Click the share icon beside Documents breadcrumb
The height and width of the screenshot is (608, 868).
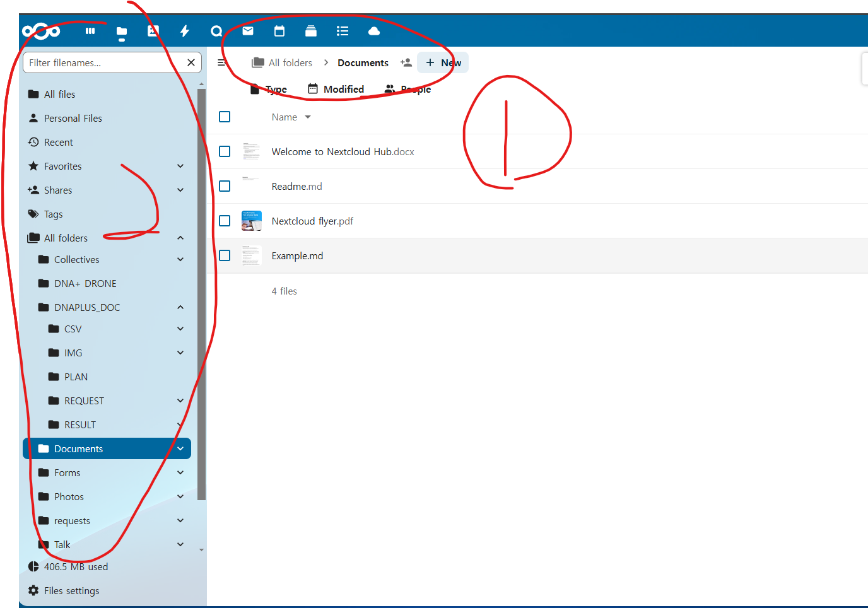coord(406,62)
